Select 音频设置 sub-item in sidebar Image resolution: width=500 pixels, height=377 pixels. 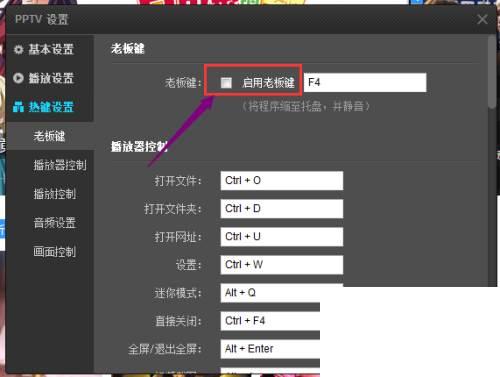pos(55,223)
